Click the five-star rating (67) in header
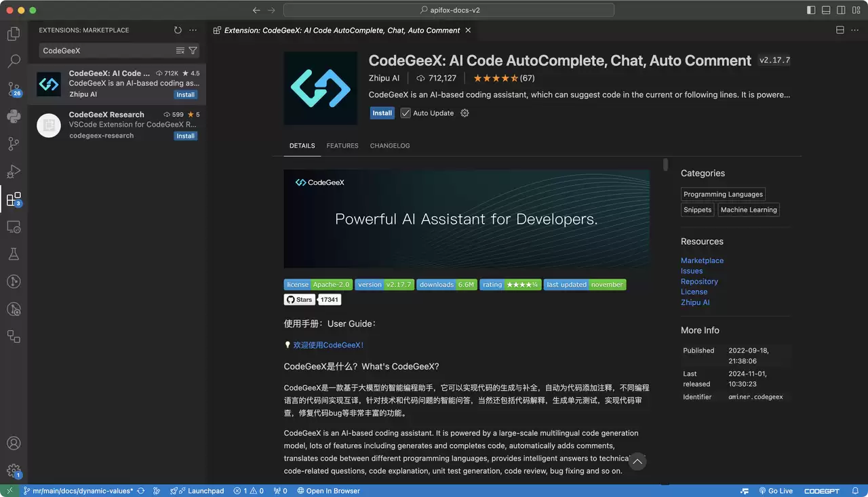The image size is (868, 497). (x=504, y=78)
